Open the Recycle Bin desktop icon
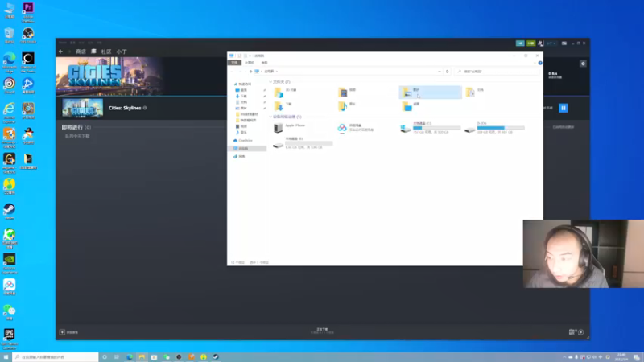The height and width of the screenshot is (362, 644). (9, 35)
